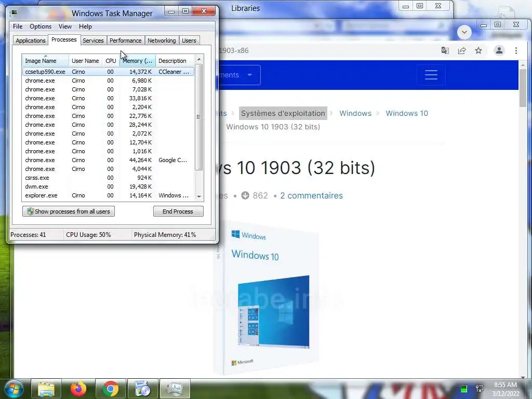This screenshot has width=532, height=399.
Task: Open Windows Explorer from the taskbar
Action: [46, 389]
